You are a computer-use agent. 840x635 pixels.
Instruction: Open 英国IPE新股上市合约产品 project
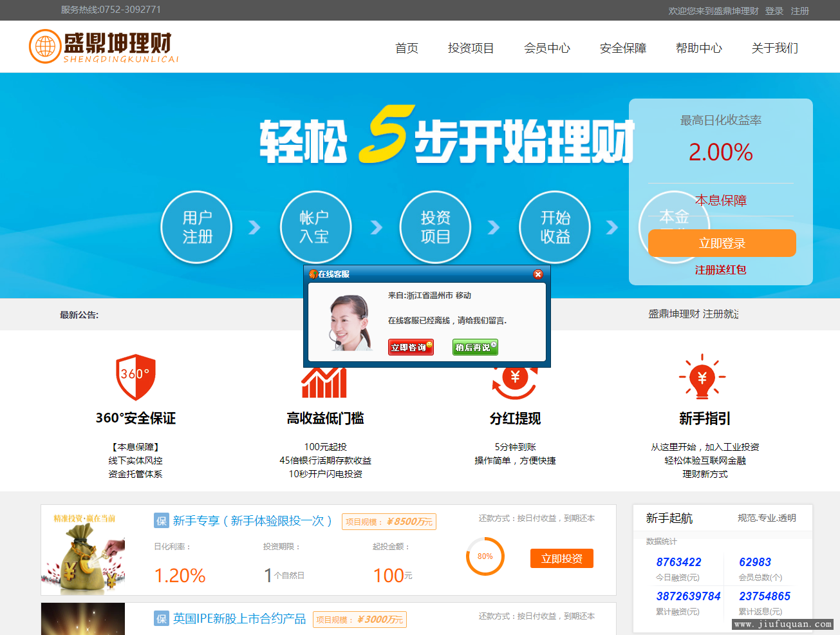[x=239, y=619]
